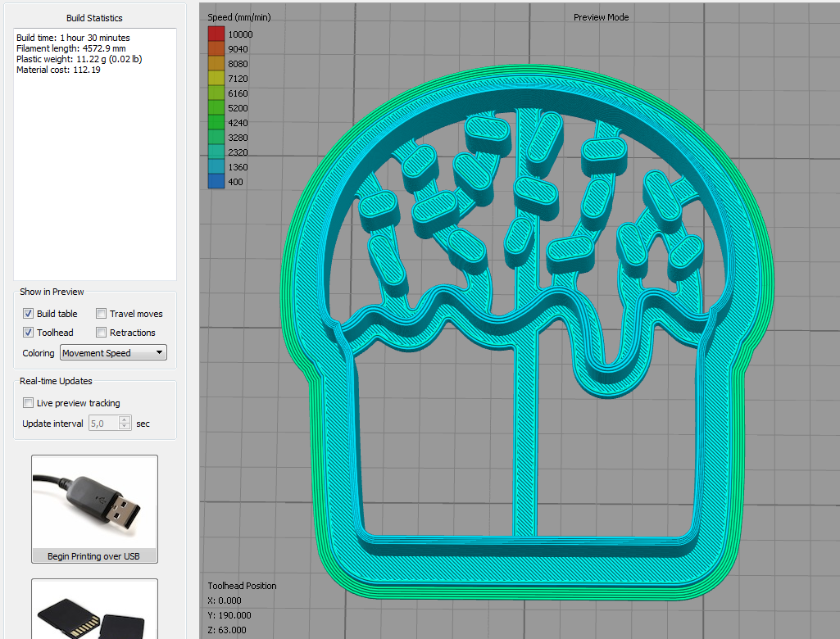
Task: Enable Travel moves in preview
Action: pos(102,314)
